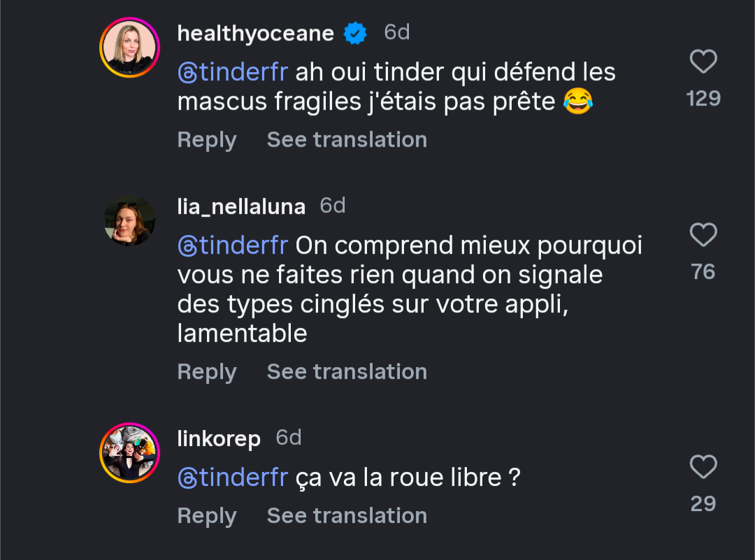See translation of healthyoceane's comment
Image resolution: width=755 pixels, height=560 pixels.
[347, 140]
